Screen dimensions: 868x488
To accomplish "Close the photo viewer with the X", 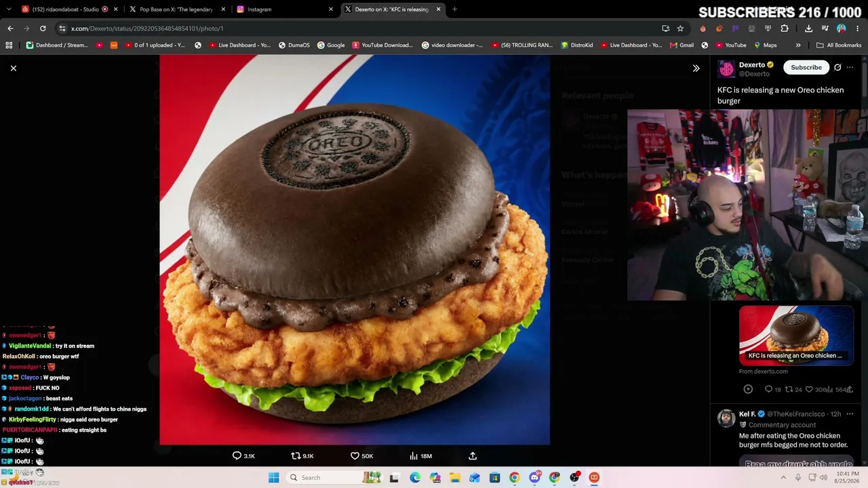I will pos(14,68).
